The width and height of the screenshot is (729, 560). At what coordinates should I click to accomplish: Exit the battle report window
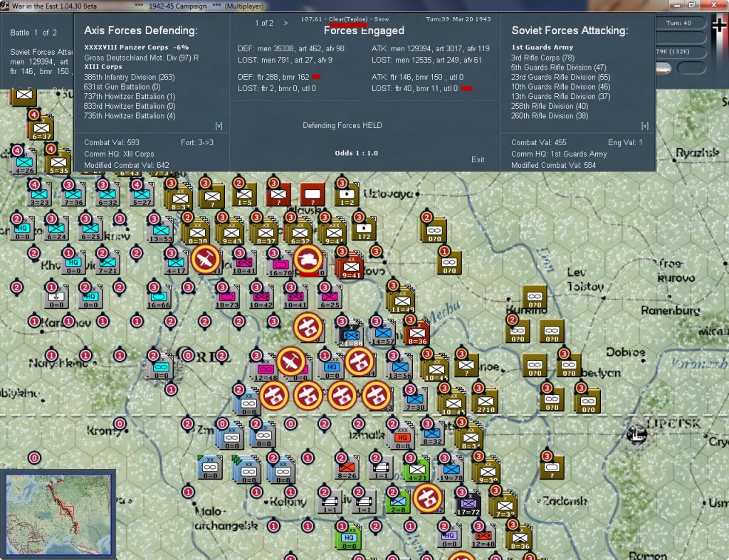click(x=478, y=159)
